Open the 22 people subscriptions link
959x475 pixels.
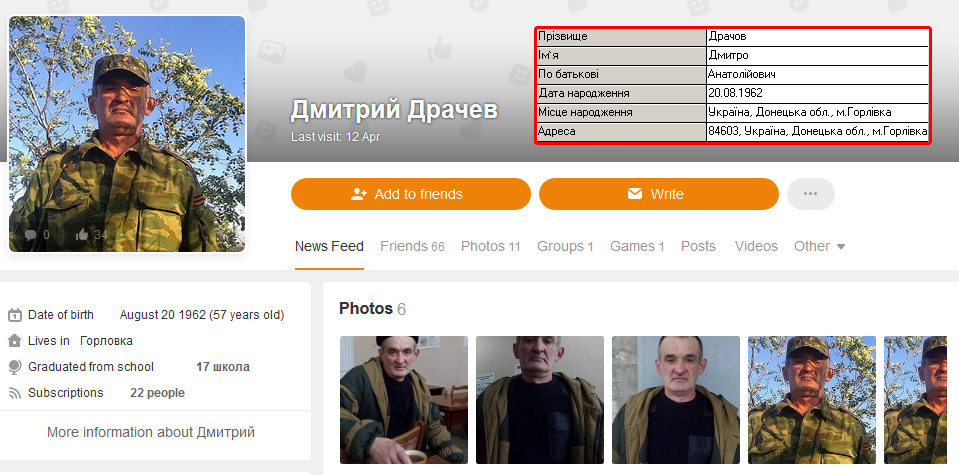[157, 392]
